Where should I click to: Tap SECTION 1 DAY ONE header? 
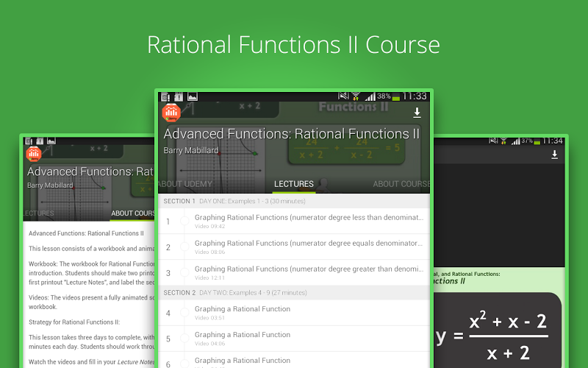(294, 201)
